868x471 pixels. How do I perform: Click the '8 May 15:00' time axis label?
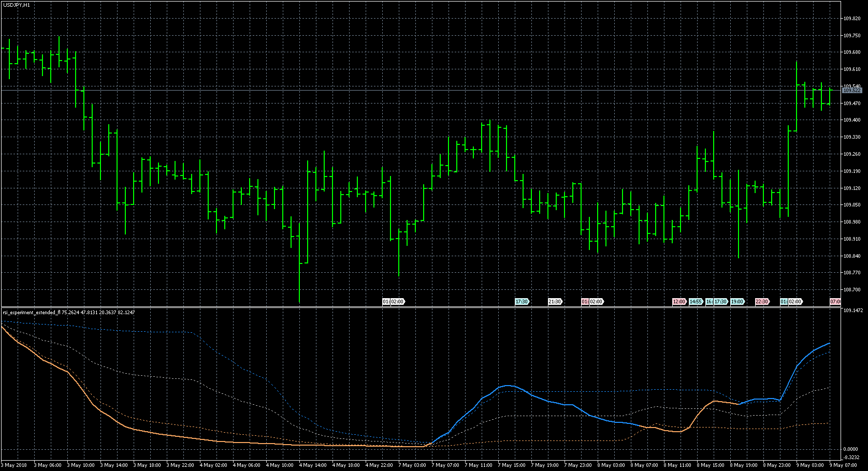(711, 465)
